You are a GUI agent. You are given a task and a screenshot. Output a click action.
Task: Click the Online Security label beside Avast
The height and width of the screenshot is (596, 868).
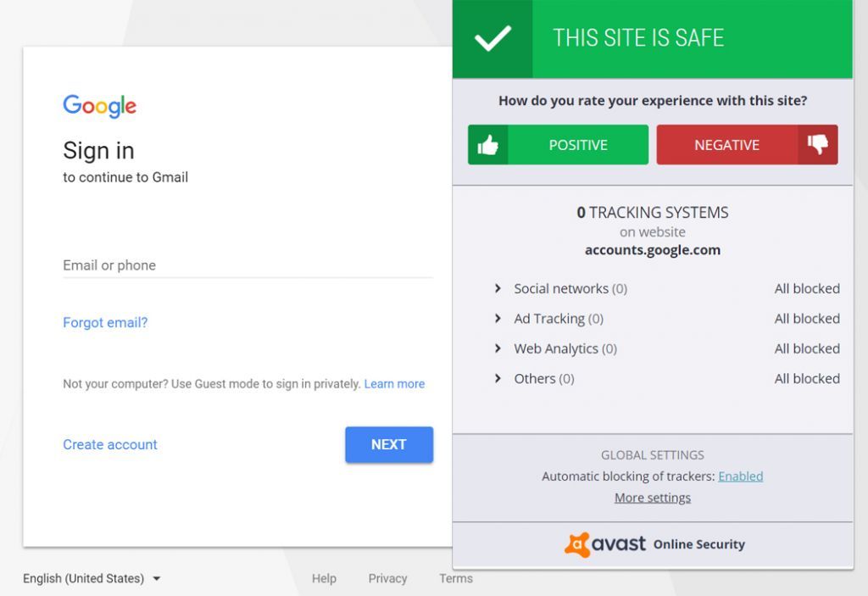[x=699, y=544]
